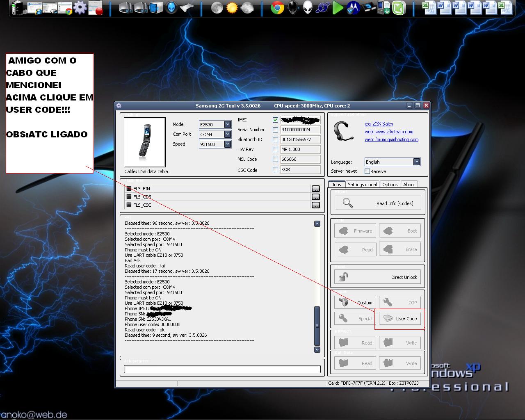
Task: Open the Motorola icon in dock
Action: tap(353, 8)
